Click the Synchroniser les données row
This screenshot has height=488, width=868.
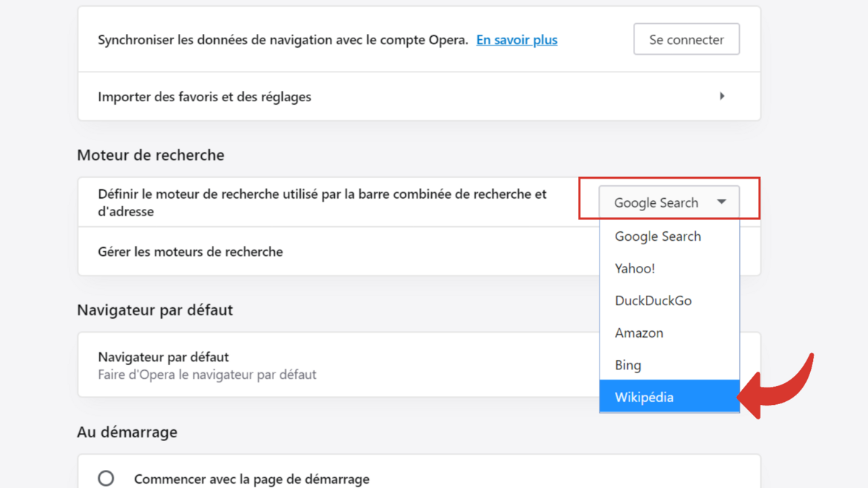click(x=286, y=40)
